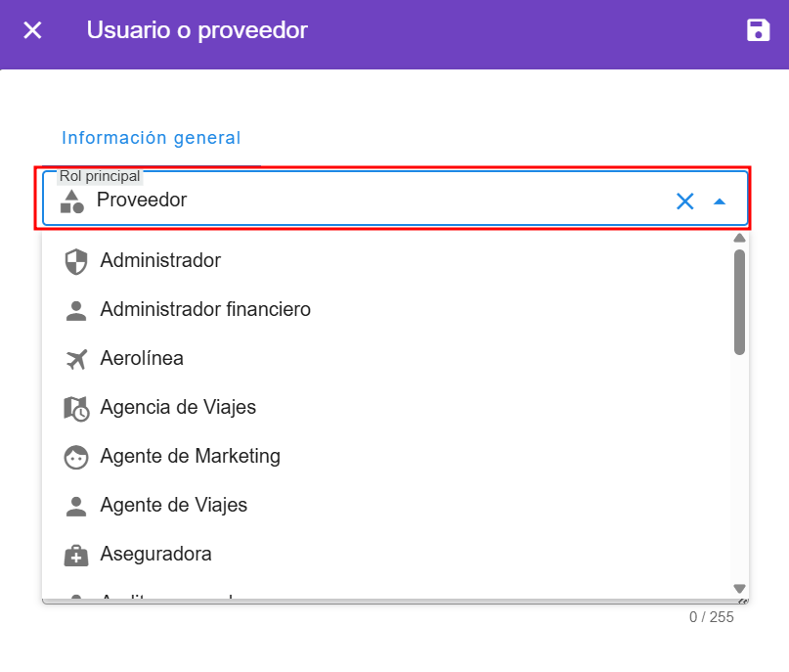Click the Administrador shield icon

click(75, 262)
